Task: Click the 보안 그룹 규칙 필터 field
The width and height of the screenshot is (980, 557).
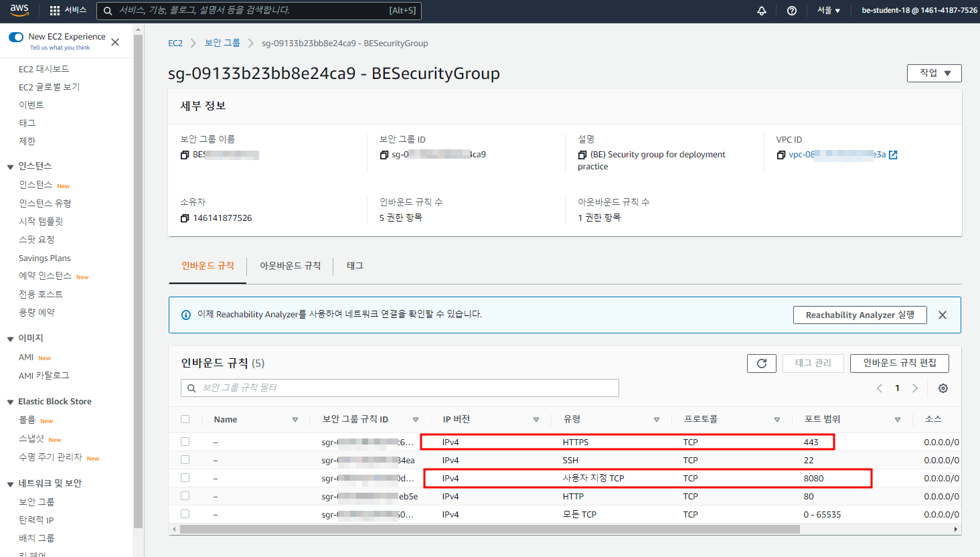Action: coord(400,388)
